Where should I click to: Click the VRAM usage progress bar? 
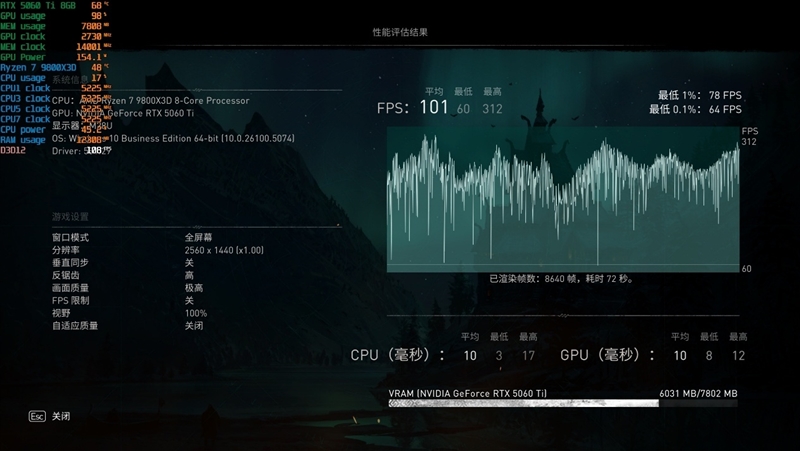click(x=563, y=403)
